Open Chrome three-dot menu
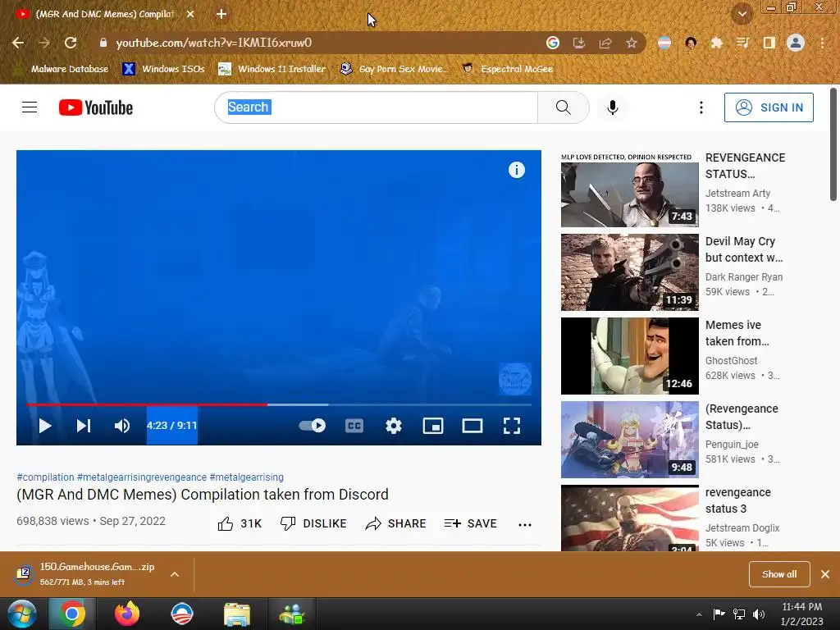Screen dimensions: 840x630 (x=822, y=43)
